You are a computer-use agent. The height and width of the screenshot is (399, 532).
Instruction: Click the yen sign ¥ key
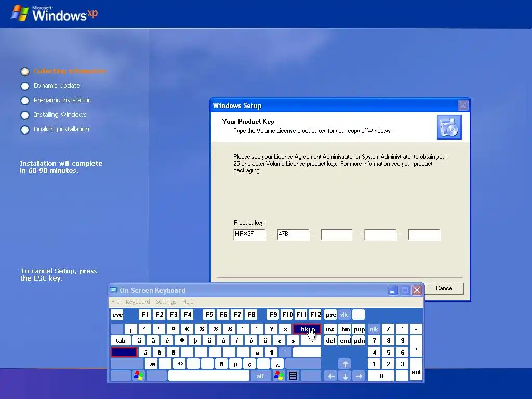coord(271,329)
